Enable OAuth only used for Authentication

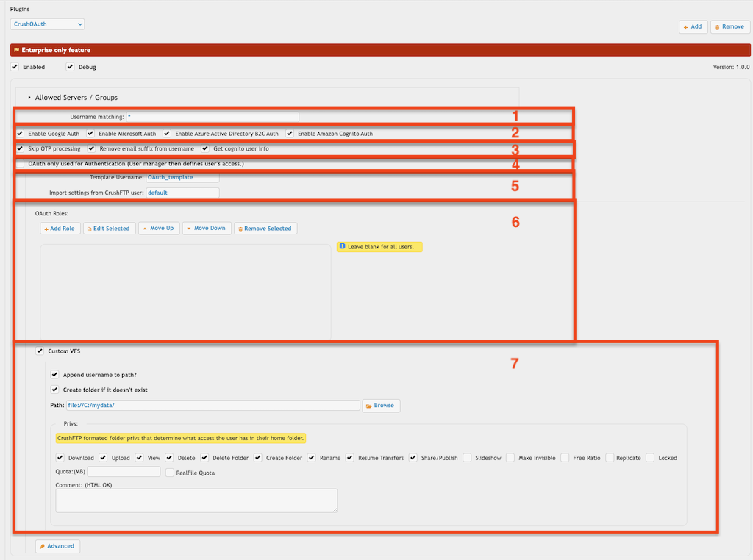20,164
